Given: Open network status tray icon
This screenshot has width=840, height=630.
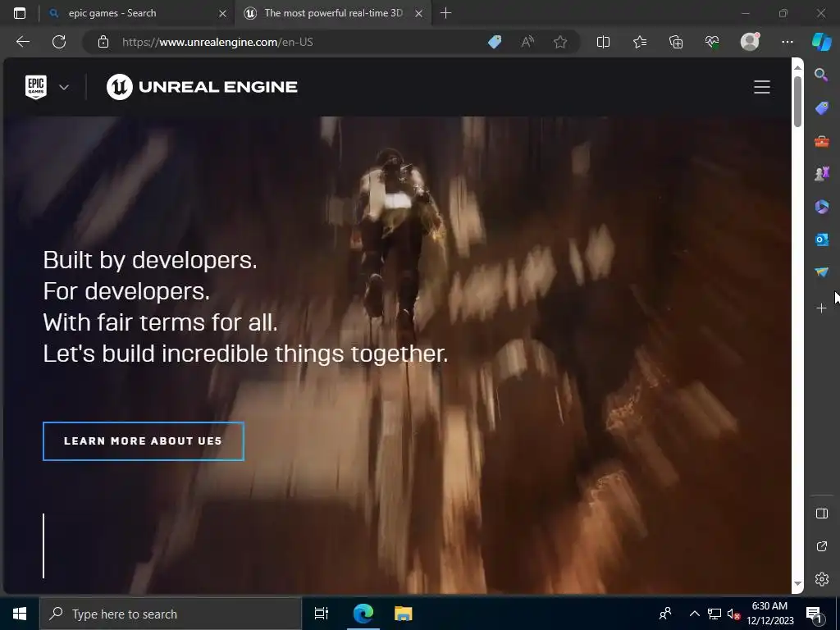Looking at the screenshot, I should (714, 614).
